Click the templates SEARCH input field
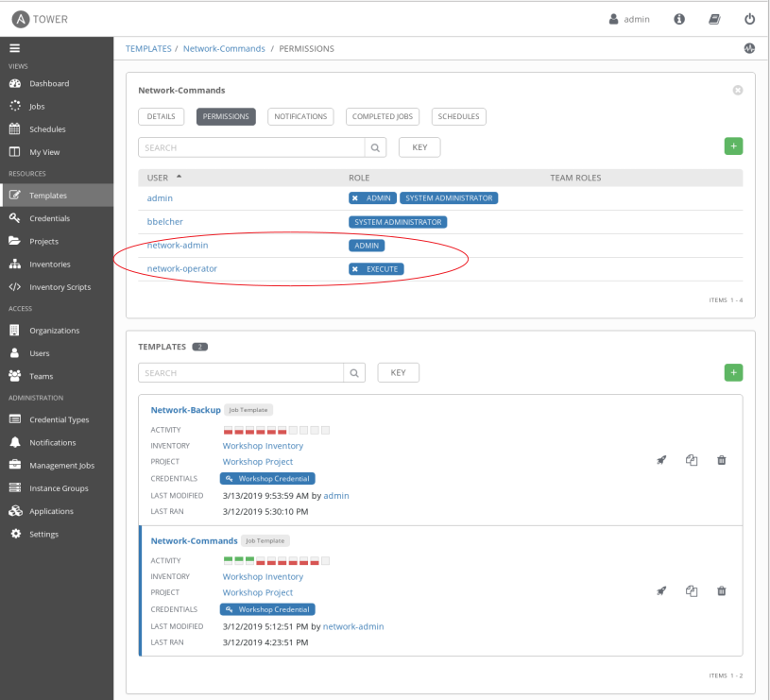This screenshot has width=770, height=700. pyautogui.click(x=241, y=373)
